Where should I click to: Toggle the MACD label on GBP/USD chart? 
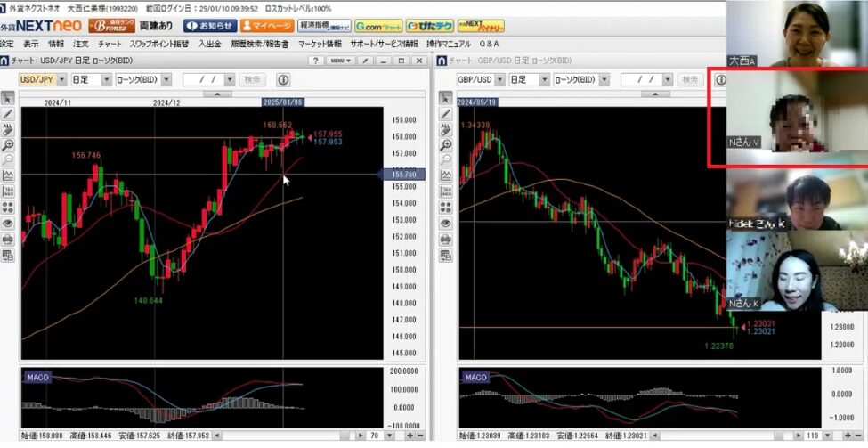476,377
